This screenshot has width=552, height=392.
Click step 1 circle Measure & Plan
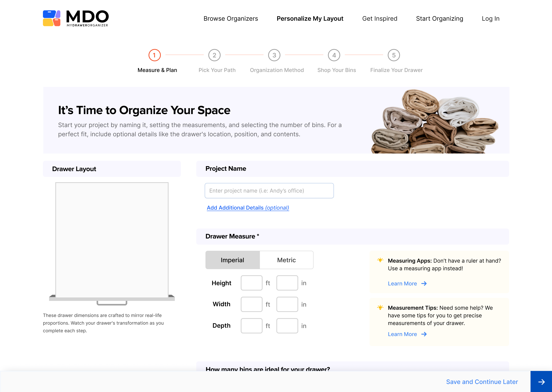click(154, 55)
